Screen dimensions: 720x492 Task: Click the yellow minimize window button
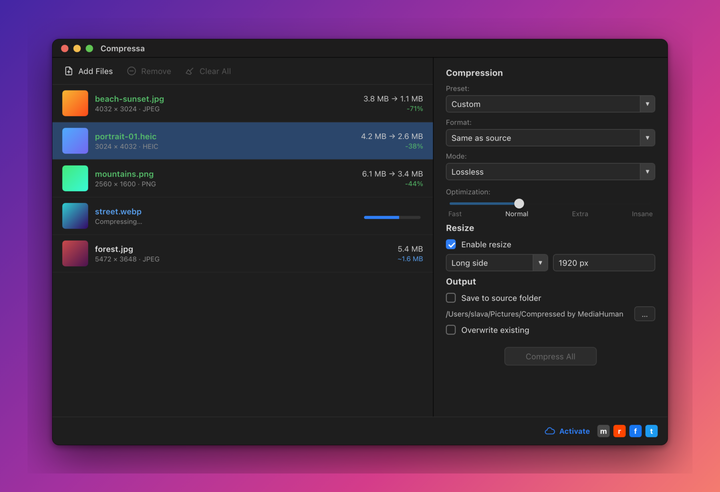pos(77,49)
